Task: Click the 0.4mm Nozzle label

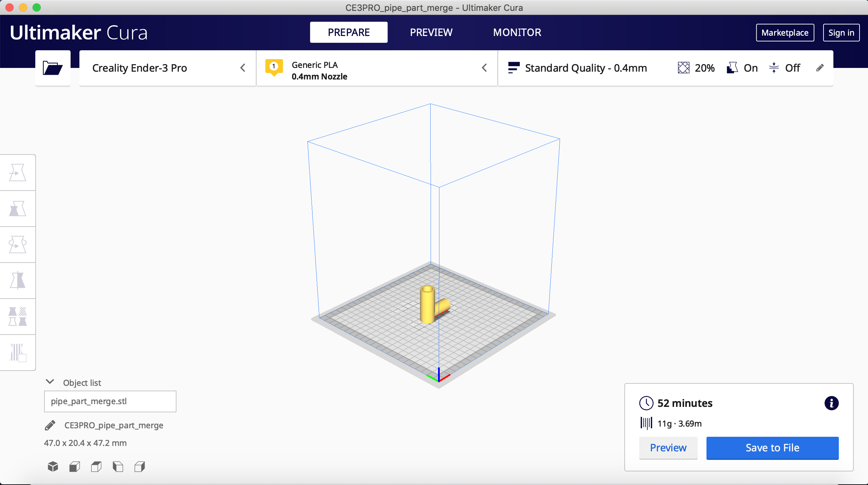Action: click(319, 76)
